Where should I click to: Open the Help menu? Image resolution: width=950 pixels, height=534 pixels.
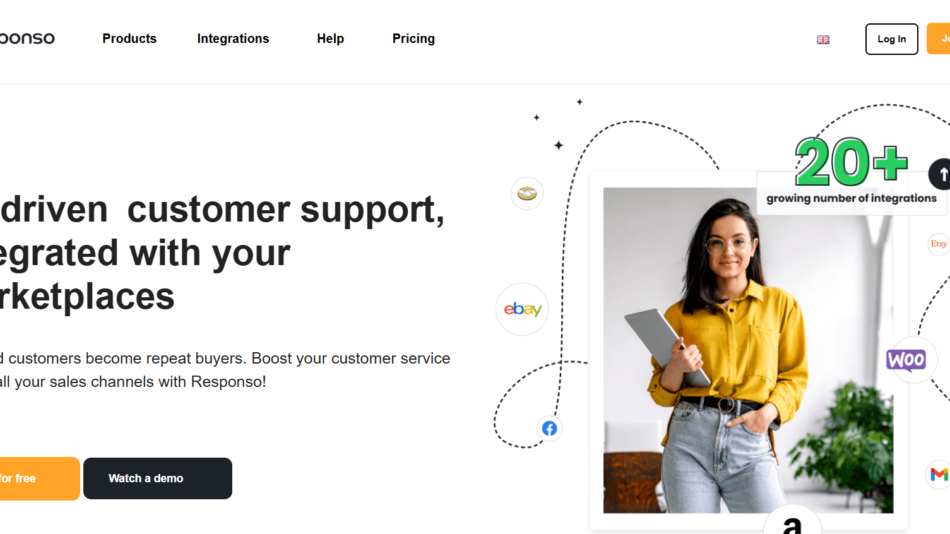coord(330,39)
